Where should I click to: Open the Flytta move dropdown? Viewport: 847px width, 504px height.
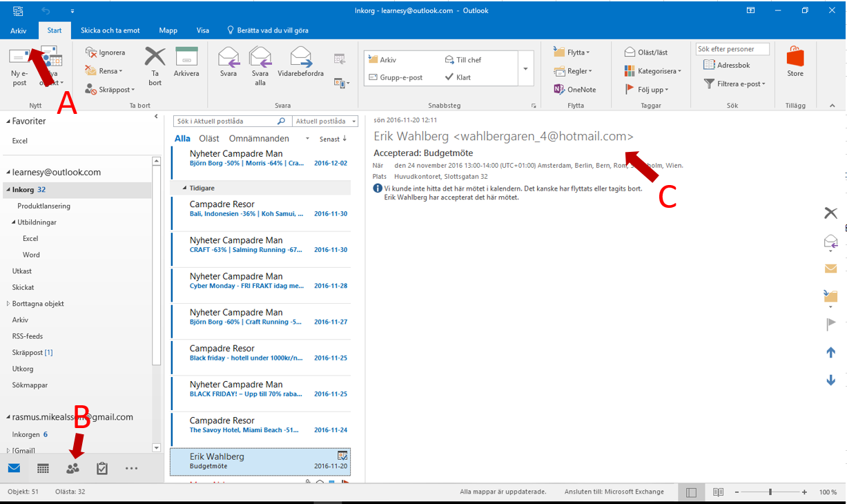pyautogui.click(x=572, y=52)
